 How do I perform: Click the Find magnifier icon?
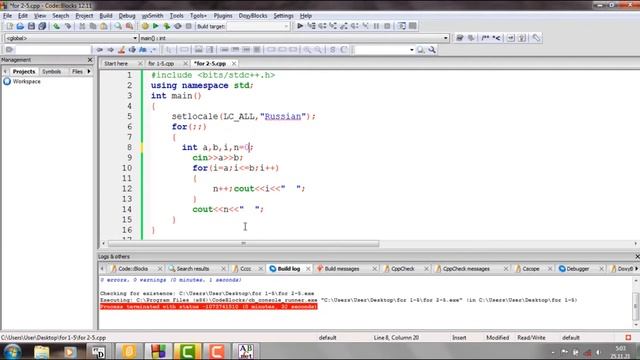tap(118, 26)
